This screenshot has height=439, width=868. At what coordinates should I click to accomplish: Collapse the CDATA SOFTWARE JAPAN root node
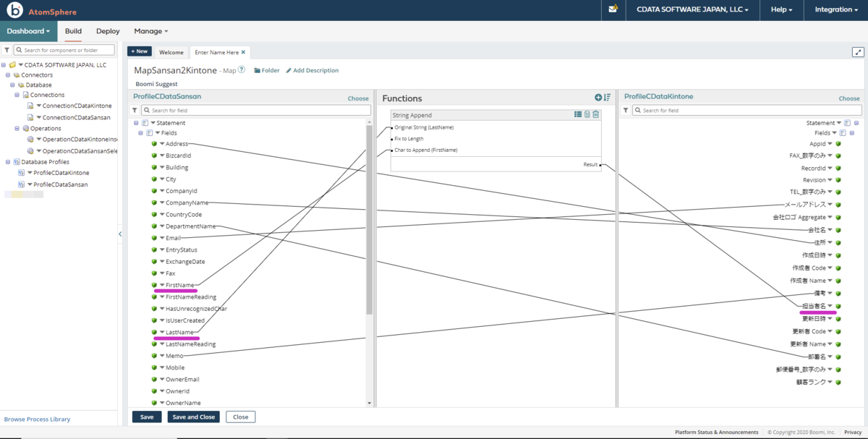[x=4, y=64]
